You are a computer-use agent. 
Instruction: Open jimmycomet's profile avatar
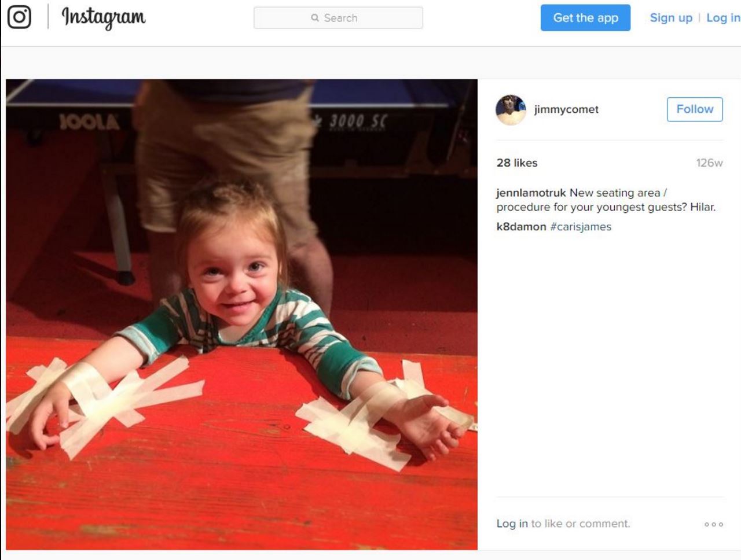click(511, 109)
